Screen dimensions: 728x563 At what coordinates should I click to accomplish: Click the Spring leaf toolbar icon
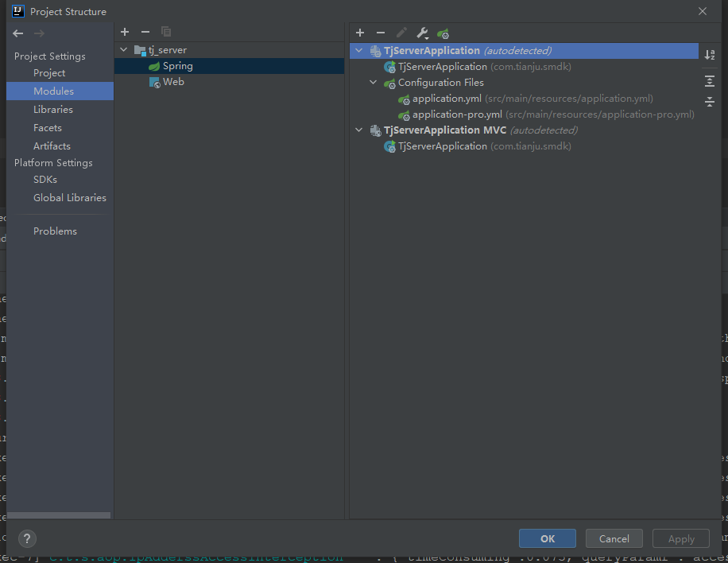tap(443, 33)
